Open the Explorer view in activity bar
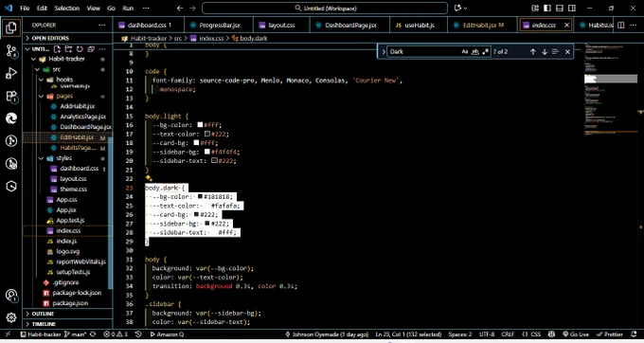 point(11,27)
